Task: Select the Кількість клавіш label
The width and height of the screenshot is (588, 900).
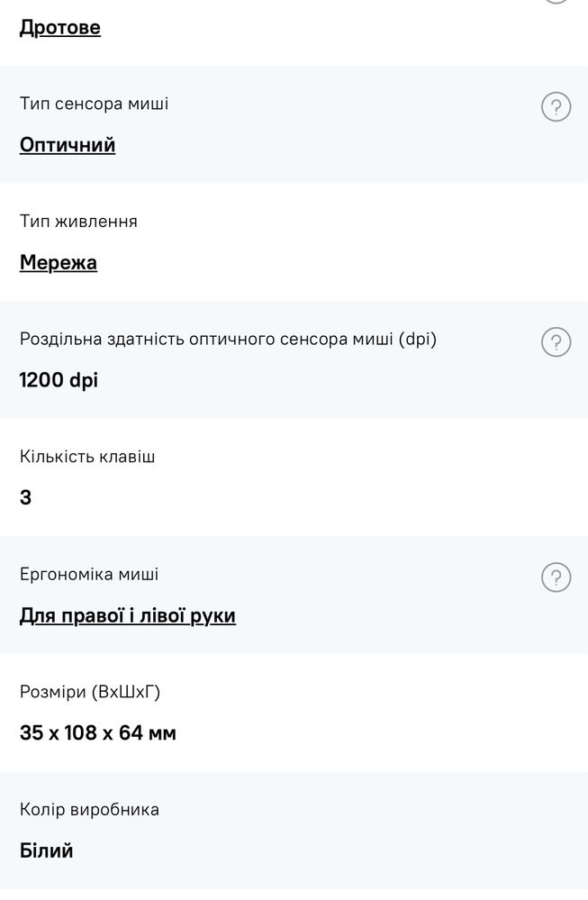Action: point(87,457)
